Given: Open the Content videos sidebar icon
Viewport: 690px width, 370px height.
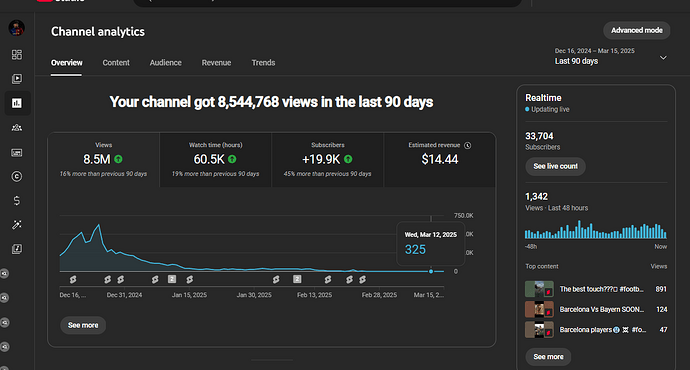Looking at the screenshot, I should click(17, 79).
